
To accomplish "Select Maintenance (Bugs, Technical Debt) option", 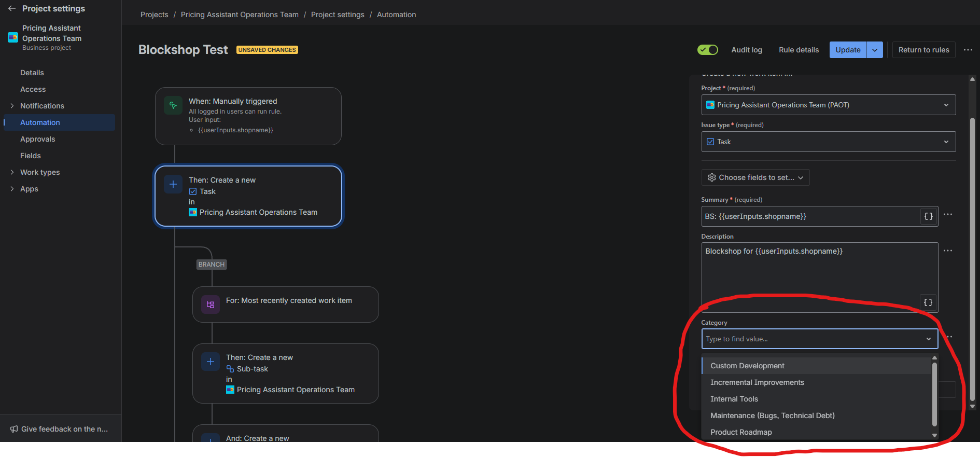I will (817, 416).
